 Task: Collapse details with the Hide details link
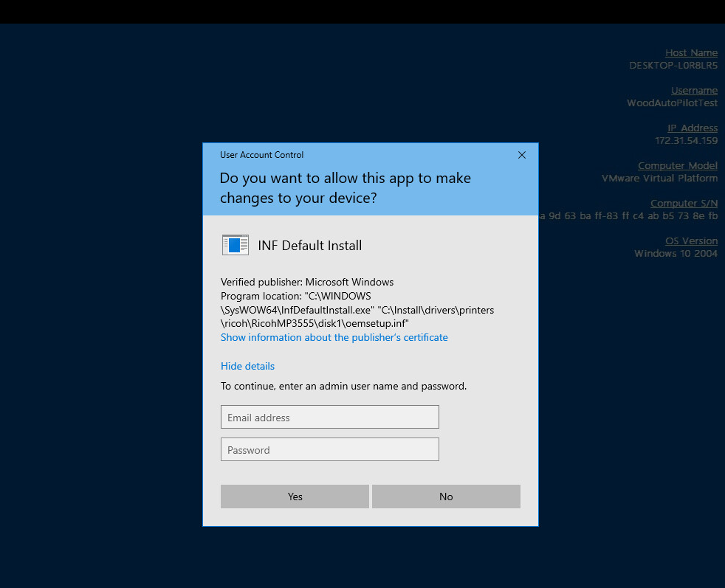(247, 365)
